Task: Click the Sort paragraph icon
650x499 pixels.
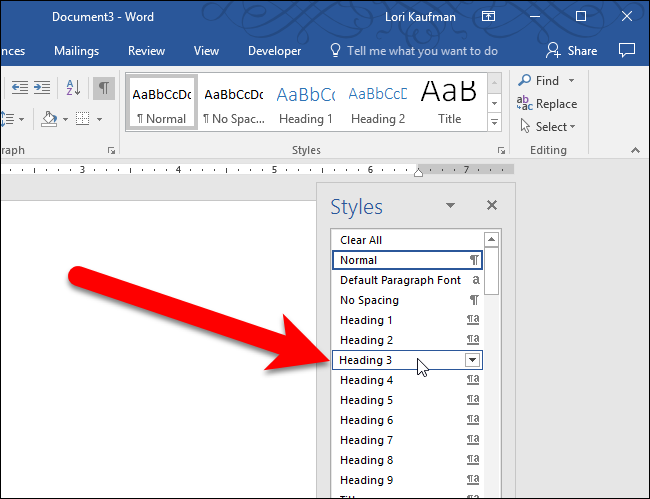Action: pyautogui.click(x=73, y=89)
